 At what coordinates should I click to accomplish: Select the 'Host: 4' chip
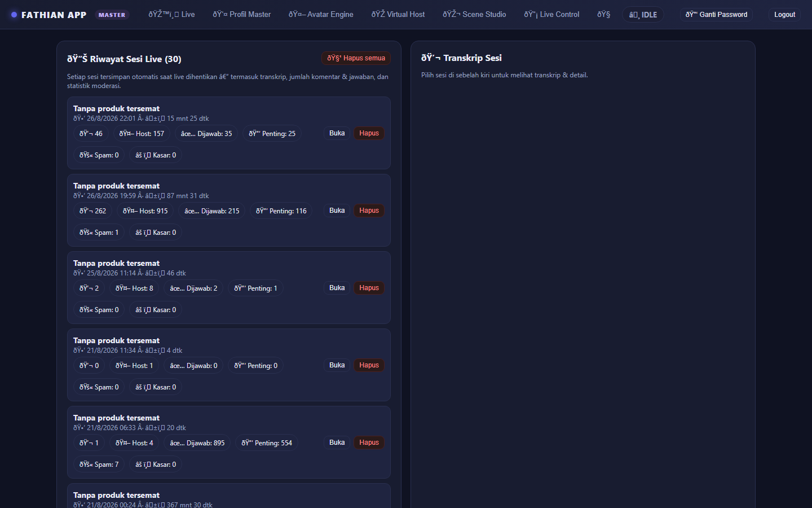pos(134,443)
